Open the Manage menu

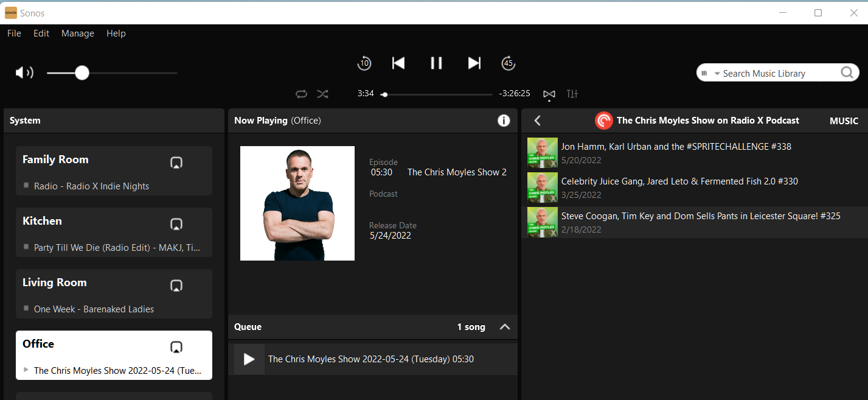(78, 33)
